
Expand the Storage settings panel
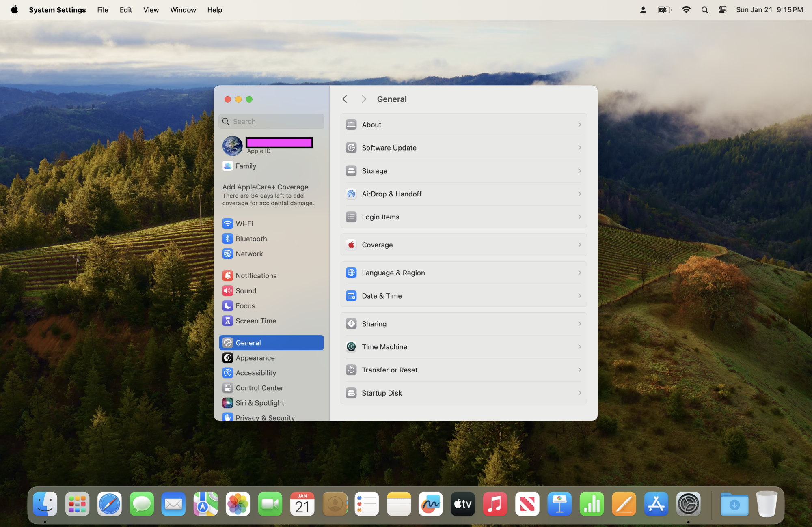tap(464, 171)
